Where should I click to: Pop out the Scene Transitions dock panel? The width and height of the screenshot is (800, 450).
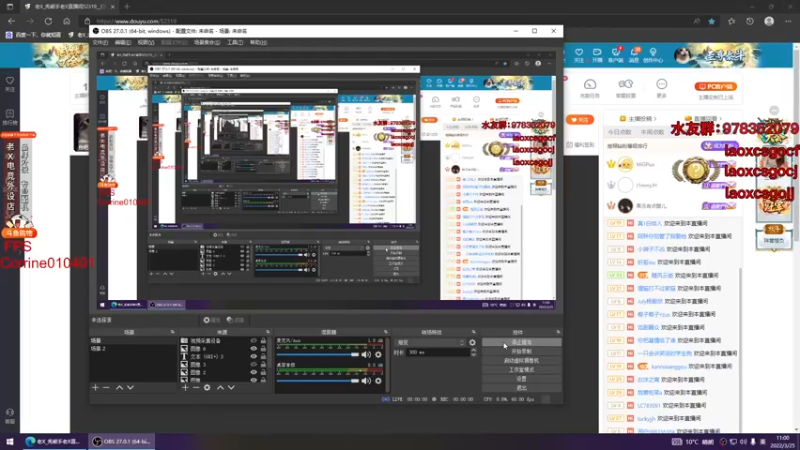[x=474, y=332]
